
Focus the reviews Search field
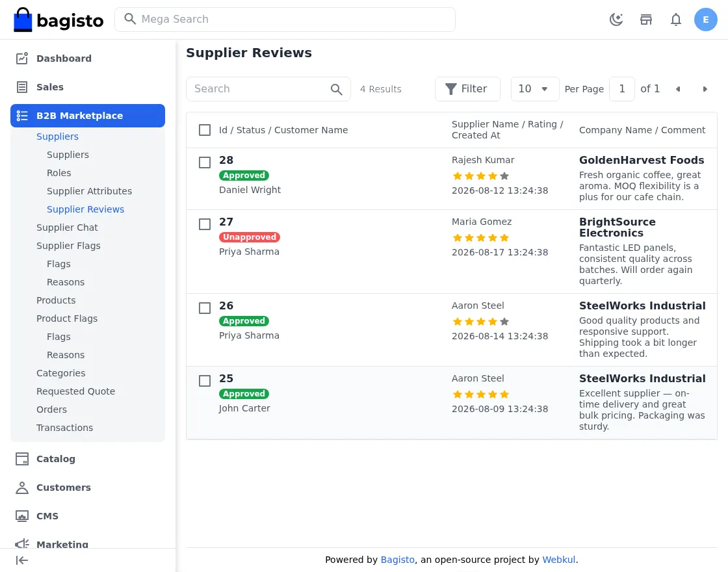pyautogui.click(x=268, y=89)
